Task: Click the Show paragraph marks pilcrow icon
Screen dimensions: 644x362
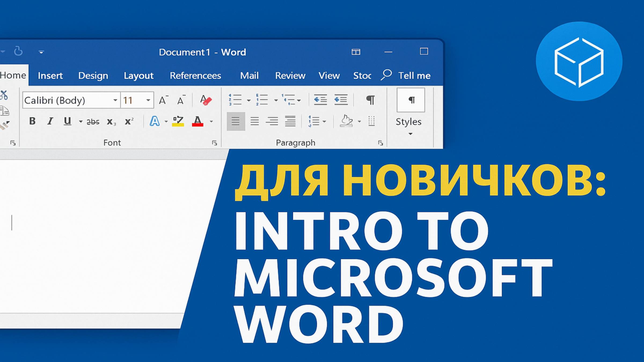Action: [370, 100]
